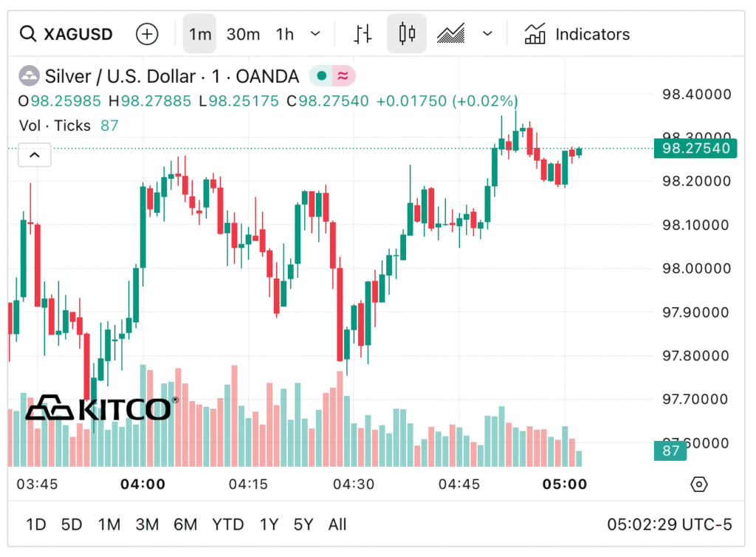Switch to 30m interval

tap(243, 34)
